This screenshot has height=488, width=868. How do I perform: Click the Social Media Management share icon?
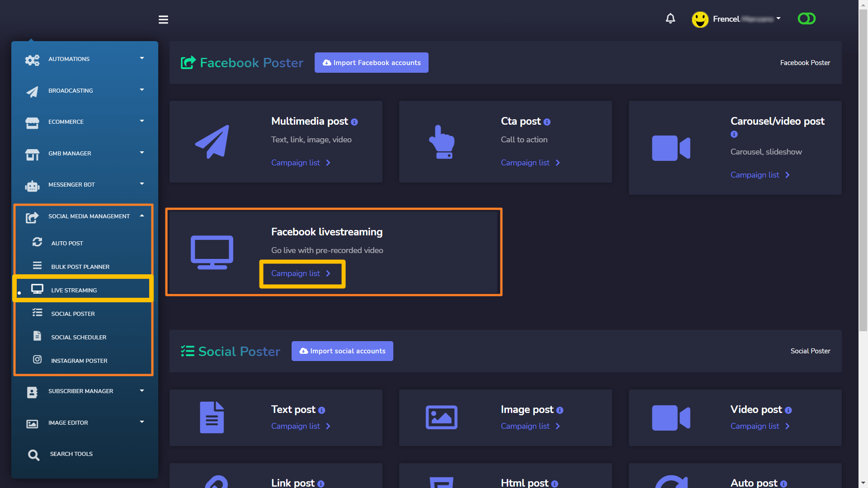click(32, 217)
